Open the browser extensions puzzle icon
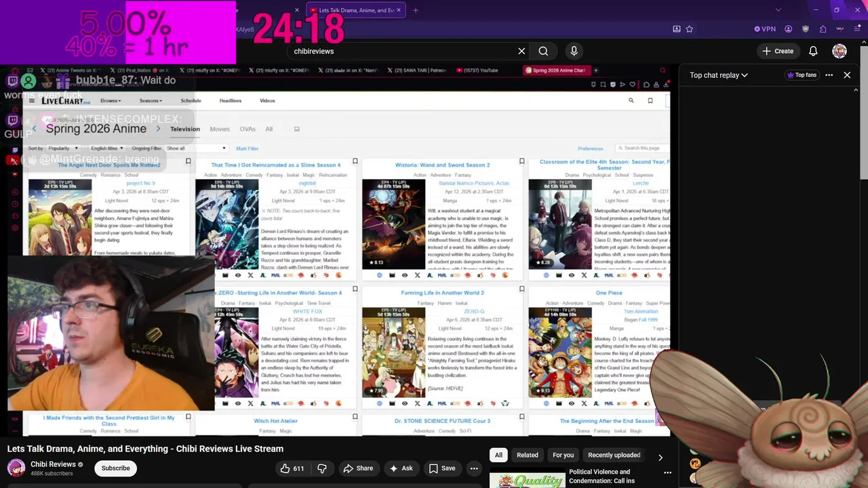Screen dimensions: 868x488 (823, 29)
